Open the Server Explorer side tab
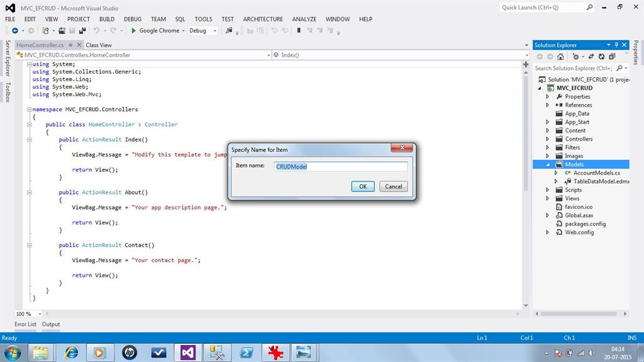The height and width of the screenshot is (362, 644). pyautogui.click(x=8, y=58)
